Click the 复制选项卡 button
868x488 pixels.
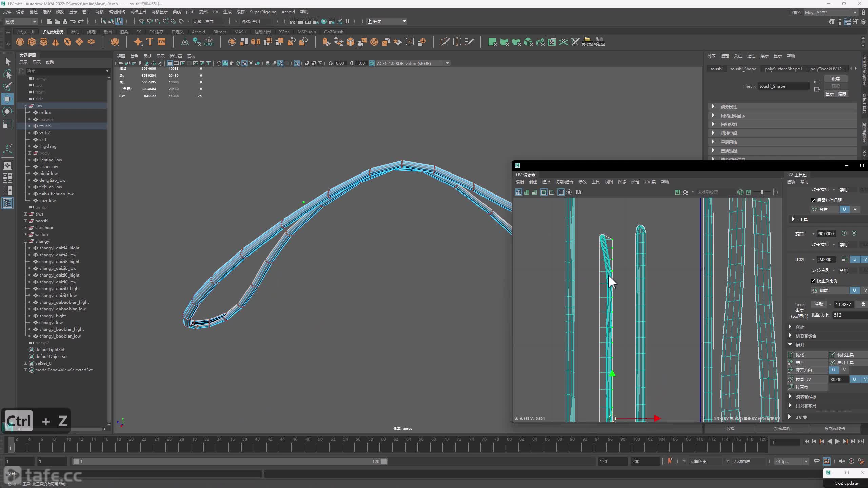point(834,429)
